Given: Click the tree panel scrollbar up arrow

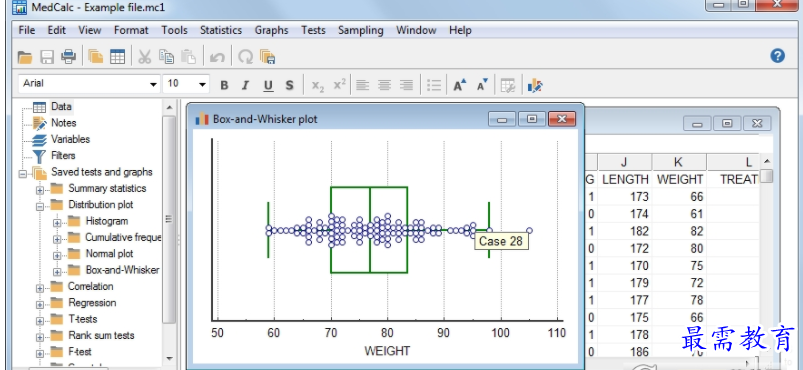Looking at the screenshot, I should pyautogui.click(x=170, y=107).
